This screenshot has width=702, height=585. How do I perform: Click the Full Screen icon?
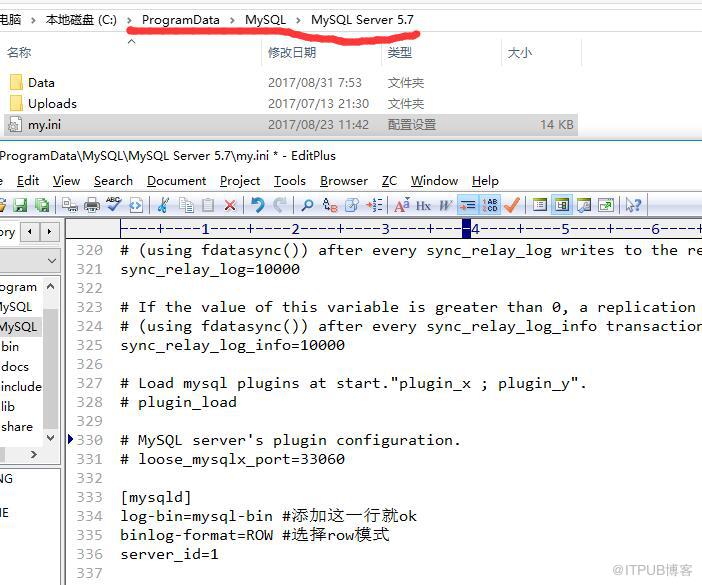point(606,205)
